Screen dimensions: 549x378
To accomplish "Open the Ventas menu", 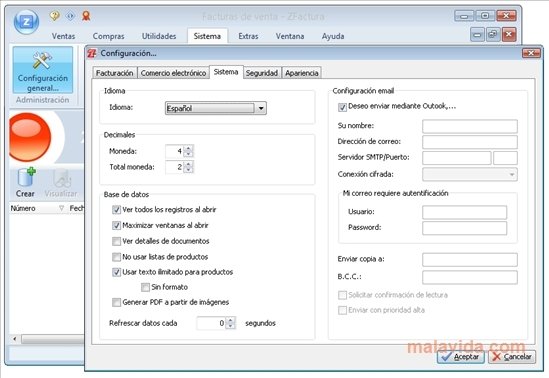I will point(63,36).
